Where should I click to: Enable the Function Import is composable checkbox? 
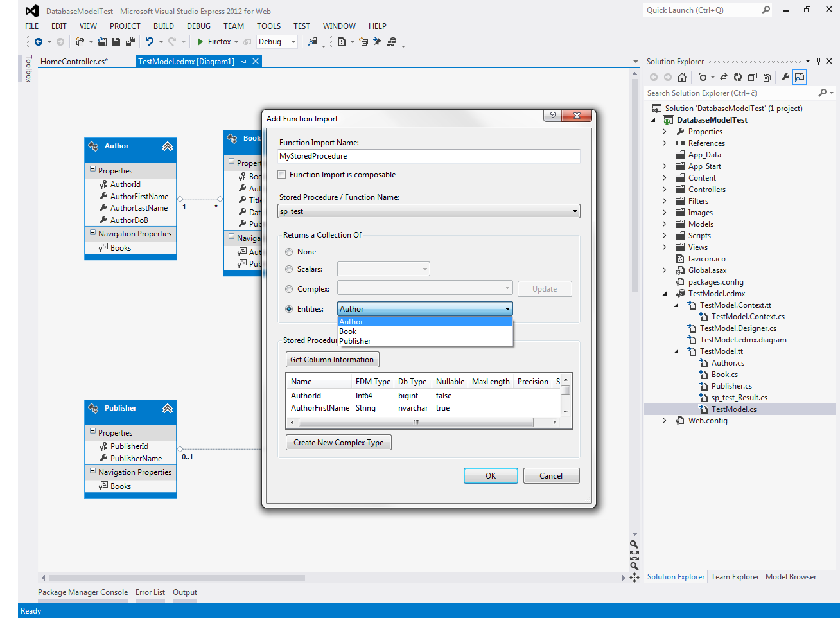coord(281,174)
